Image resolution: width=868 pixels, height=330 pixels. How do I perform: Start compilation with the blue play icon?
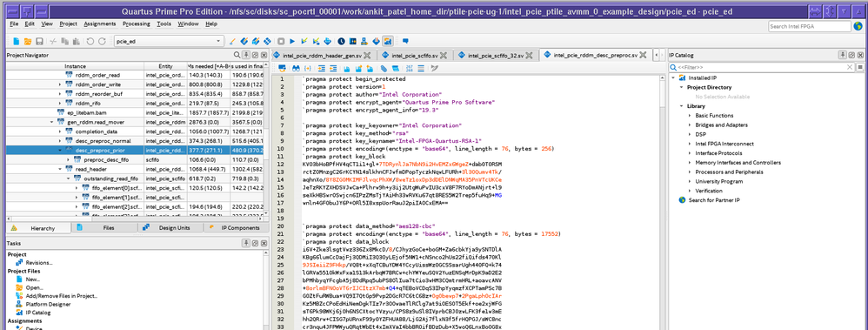(292, 42)
